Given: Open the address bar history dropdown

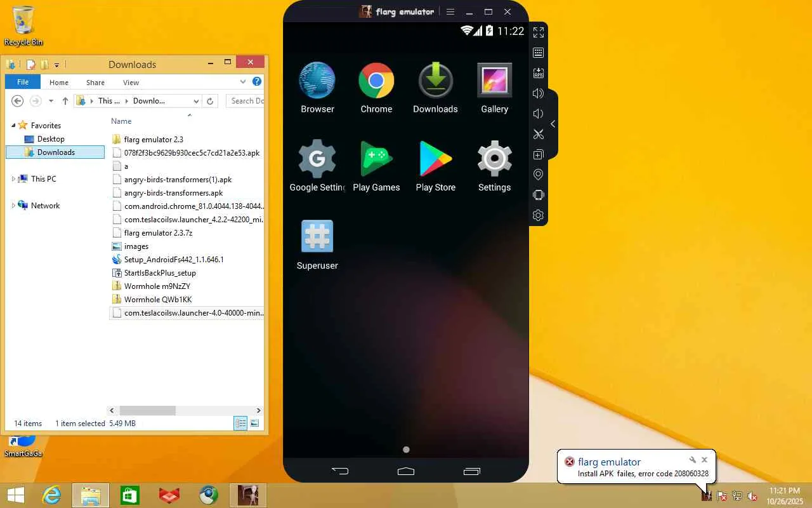Looking at the screenshot, I should pyautogui.click(x=196, y=101).
